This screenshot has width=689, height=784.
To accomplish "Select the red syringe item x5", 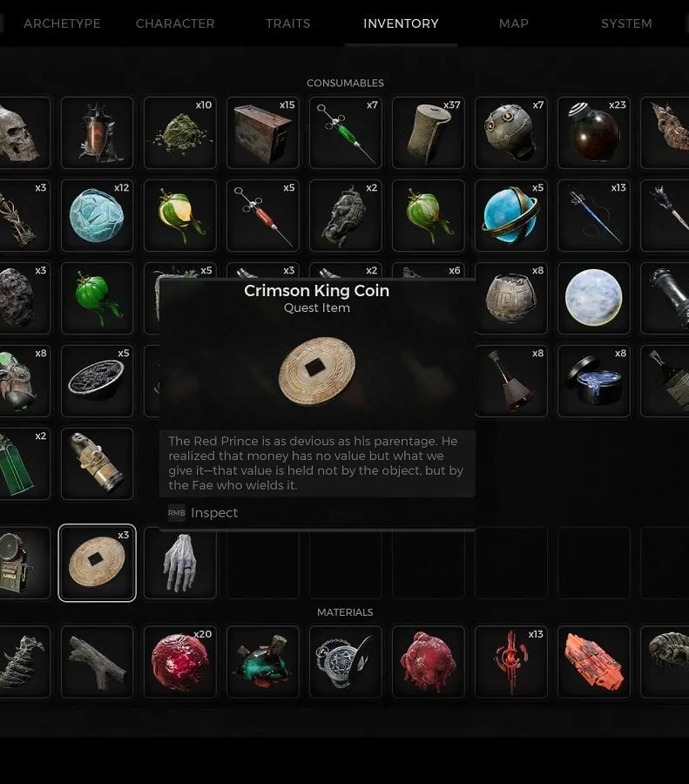I will (263, 215).
